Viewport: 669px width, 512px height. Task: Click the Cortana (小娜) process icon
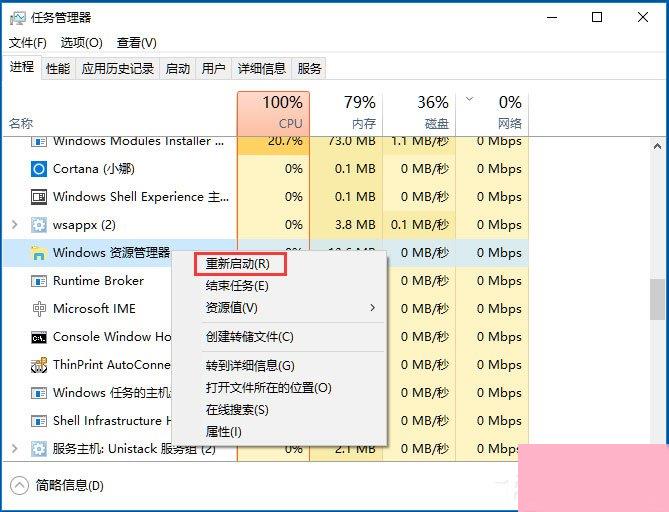[x=39, y=169]
